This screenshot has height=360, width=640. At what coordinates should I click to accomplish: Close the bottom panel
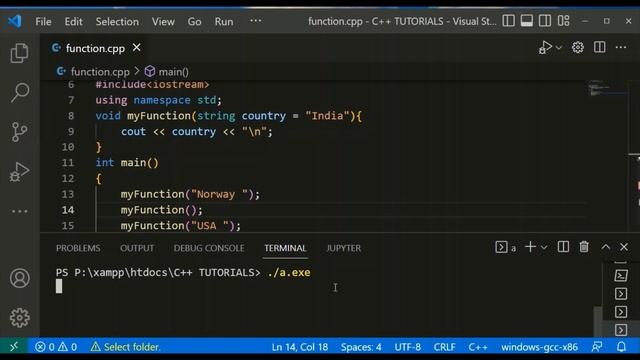tap(624, 247)
